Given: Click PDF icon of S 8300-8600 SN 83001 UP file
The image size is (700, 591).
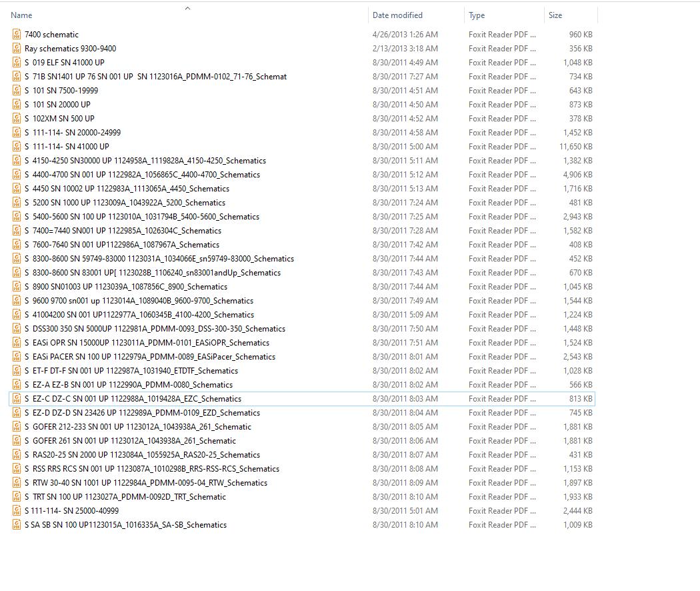Looking at the screenshot, I should 17,273.
